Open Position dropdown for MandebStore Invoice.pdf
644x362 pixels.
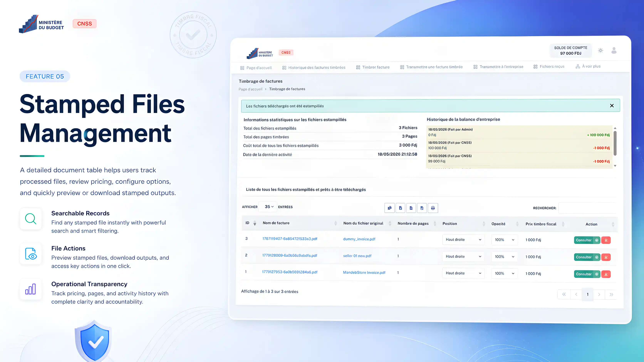(x=463, y=273)
